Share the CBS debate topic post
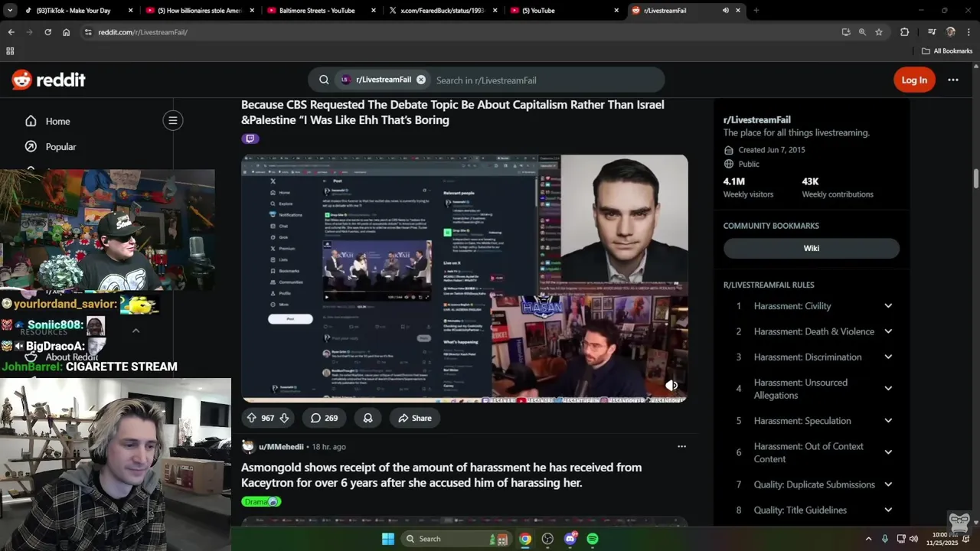 pyautogui.click(x=415, y=418)
